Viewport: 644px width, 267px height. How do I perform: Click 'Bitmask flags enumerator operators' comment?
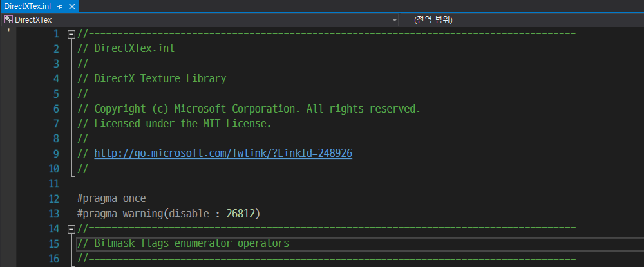(x=183, y=244)
